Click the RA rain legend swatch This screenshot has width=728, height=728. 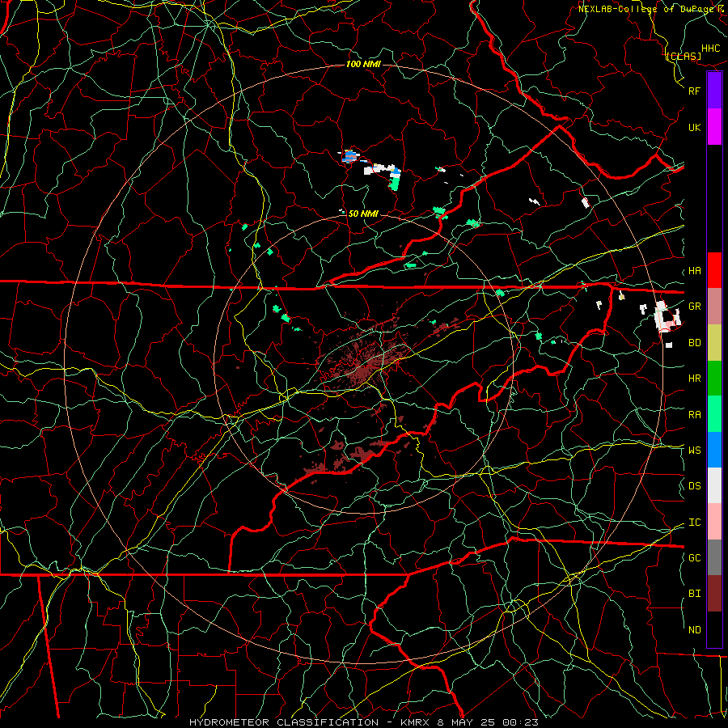[714, 414]
